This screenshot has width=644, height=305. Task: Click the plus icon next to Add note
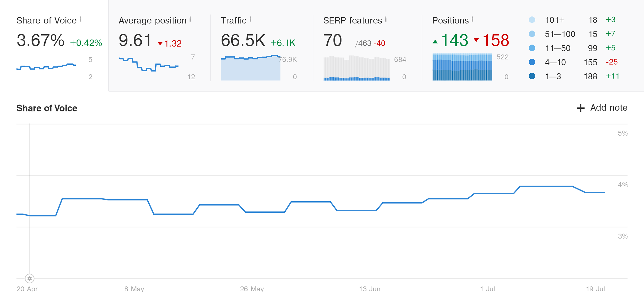pos(580,108)
